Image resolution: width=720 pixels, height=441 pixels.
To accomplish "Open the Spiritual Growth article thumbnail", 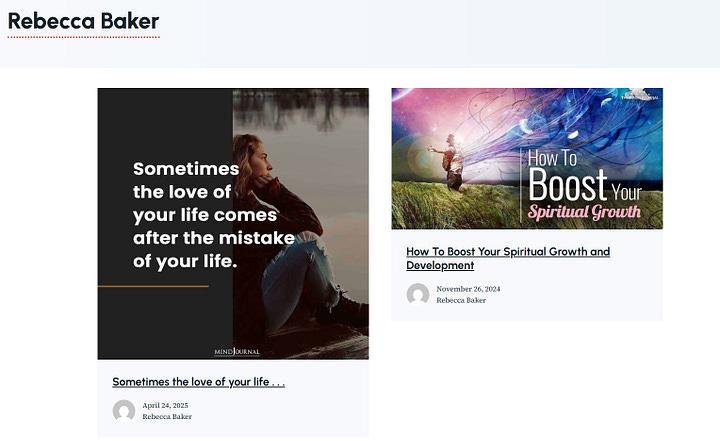I will pyautogui.click(x=527, y=158).
